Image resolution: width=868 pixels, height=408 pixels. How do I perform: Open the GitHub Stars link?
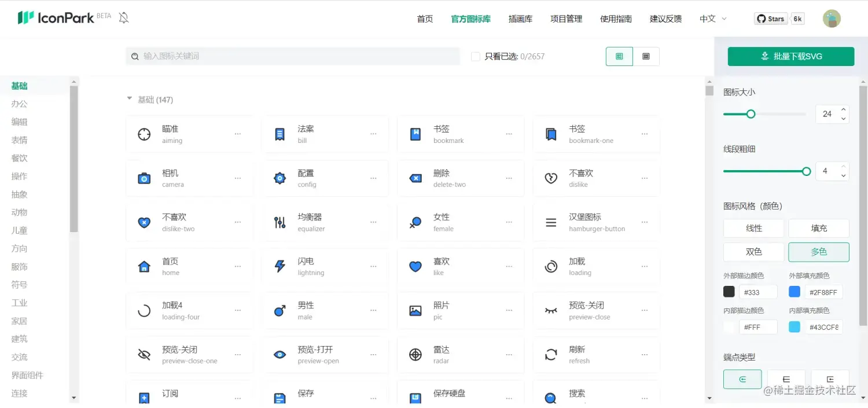(x=771, y=18)
